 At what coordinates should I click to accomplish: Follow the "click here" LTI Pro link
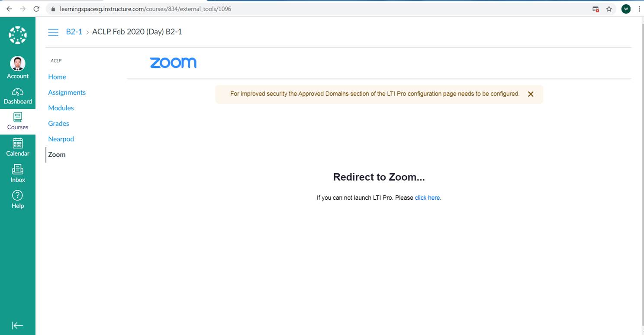pos(427,198)
